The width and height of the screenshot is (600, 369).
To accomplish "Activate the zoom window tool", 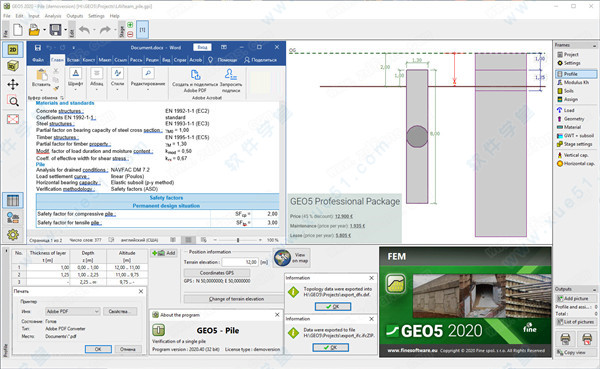I will (13, 101).
